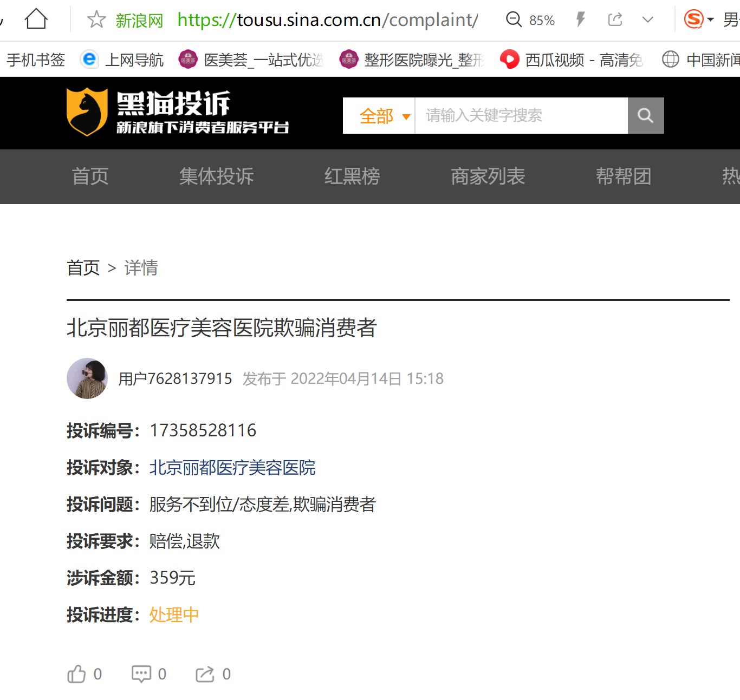Click complaint title 北京丽都医疗美容医院欺骗消费者

[x=222, y=328]
